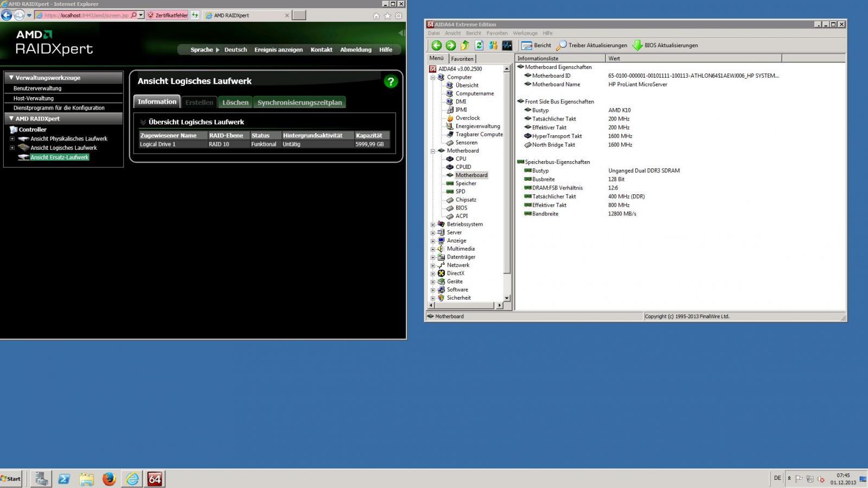The image size is (868, 488).
Task: Select Ansicht Ersatz-Laufwerk tree item
Action: tap(59, 157)
